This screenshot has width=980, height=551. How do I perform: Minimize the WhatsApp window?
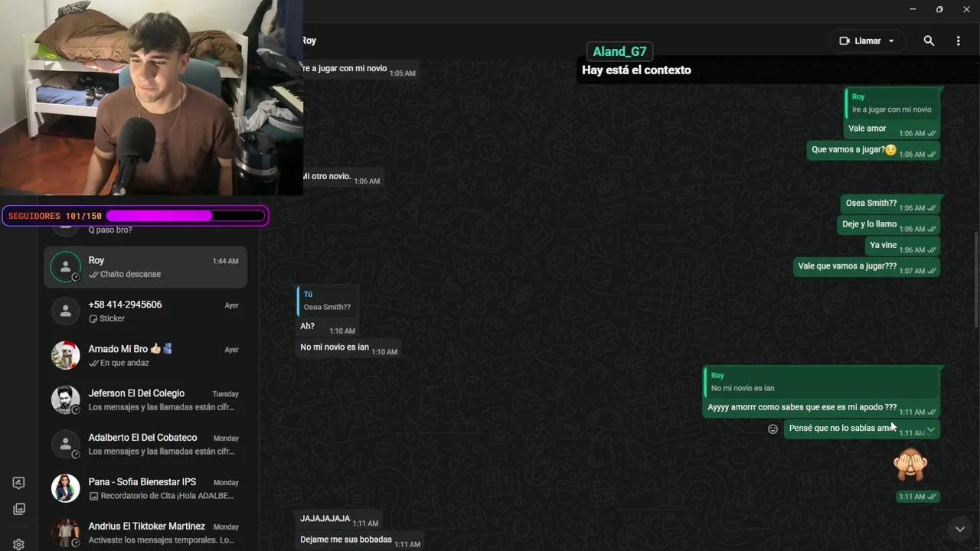click(913, 9)
